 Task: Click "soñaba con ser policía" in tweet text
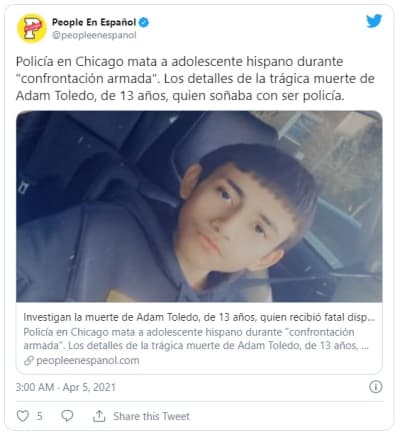tap(276, 96)
